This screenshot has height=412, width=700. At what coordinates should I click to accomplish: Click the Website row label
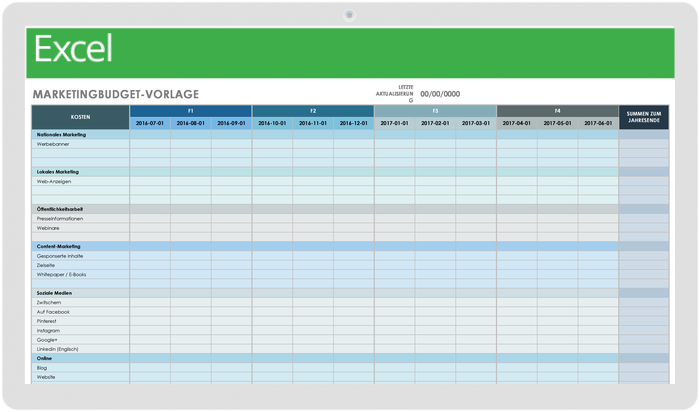46,377
